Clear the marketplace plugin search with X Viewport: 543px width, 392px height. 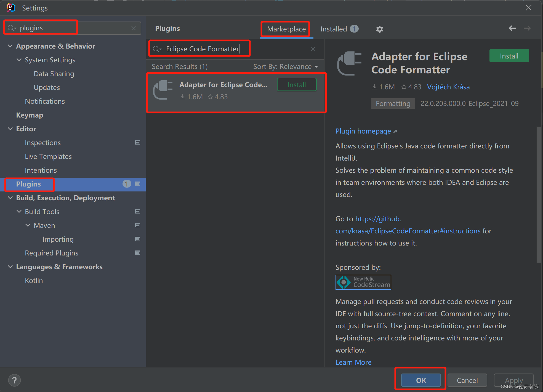313,49
